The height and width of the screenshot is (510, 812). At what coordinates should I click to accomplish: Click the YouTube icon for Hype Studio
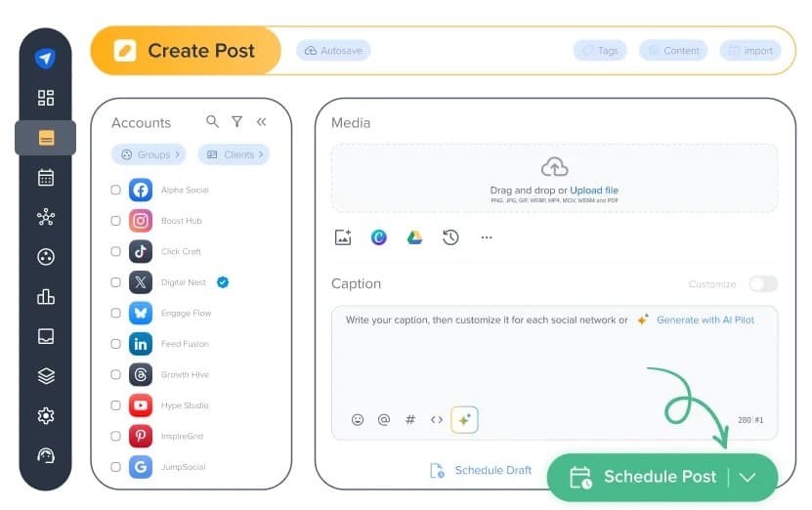pyautogui.click(x=141, y=405)
